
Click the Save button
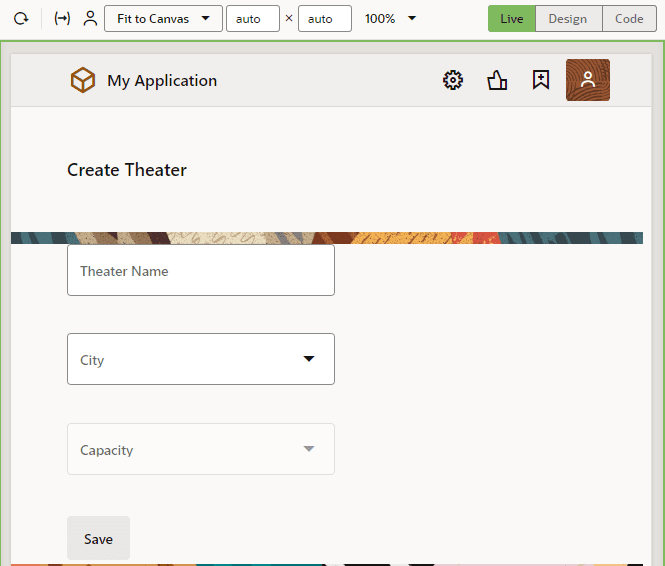(98, 538)
